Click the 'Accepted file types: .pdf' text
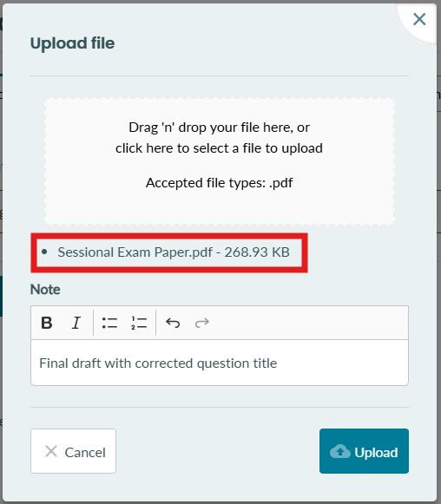 (x=219, y=182)
